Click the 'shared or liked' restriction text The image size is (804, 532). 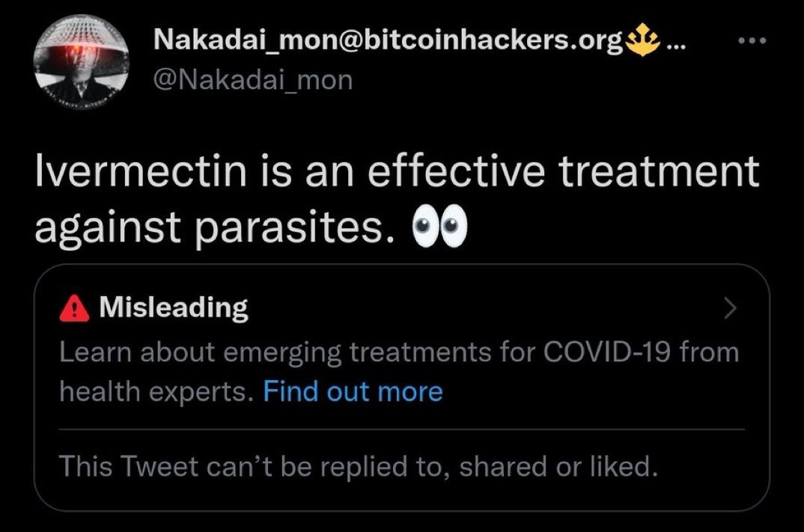pyautogui.click(x=558, y=466)
